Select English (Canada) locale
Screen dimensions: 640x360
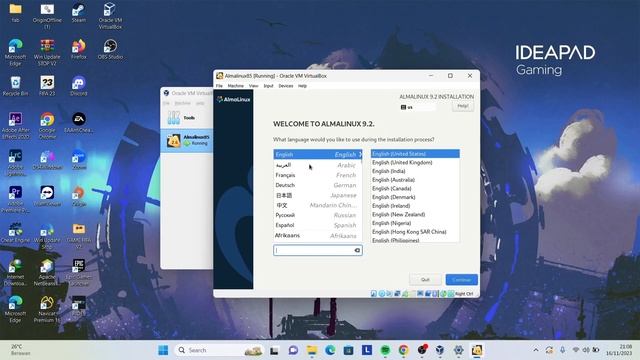pos(415,189)
